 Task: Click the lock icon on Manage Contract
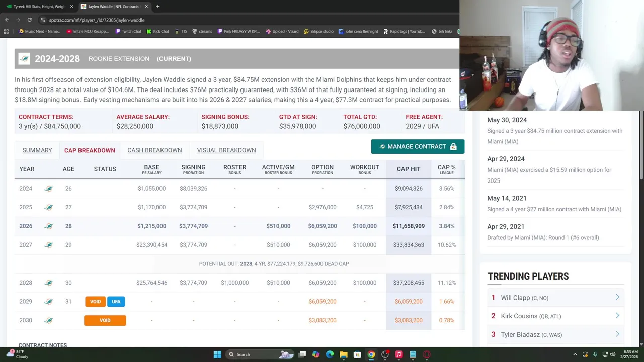coord(453,146)
